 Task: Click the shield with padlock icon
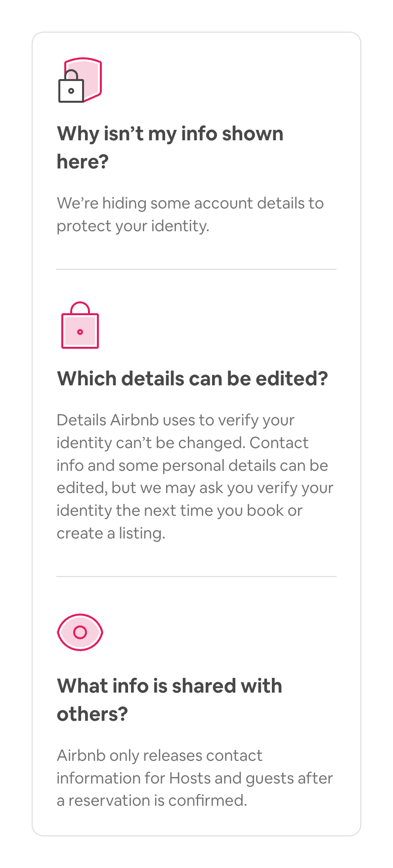coord(80,80)
